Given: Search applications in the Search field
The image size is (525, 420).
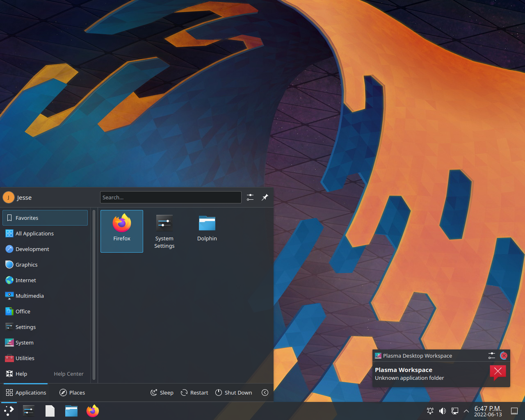Looking at the screenshot, I should tap(171, 197).
